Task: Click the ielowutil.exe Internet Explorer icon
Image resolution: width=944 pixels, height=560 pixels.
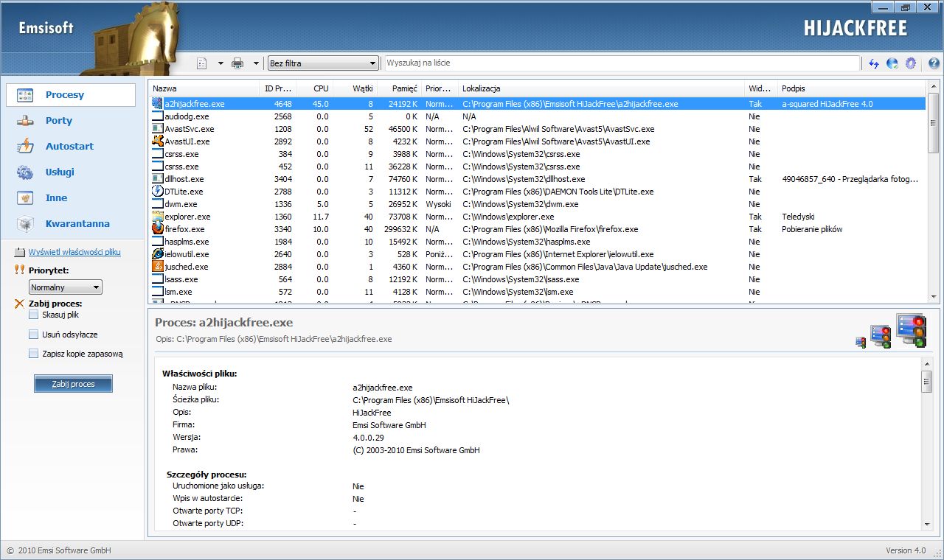Action: tap(157, 254)
